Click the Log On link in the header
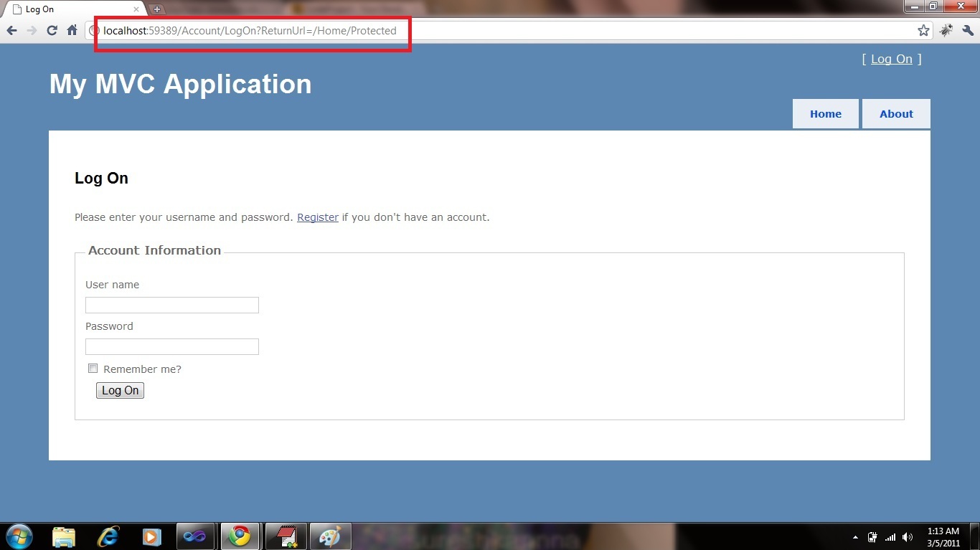This screenshot has height=550, width=980. (892, 59)
